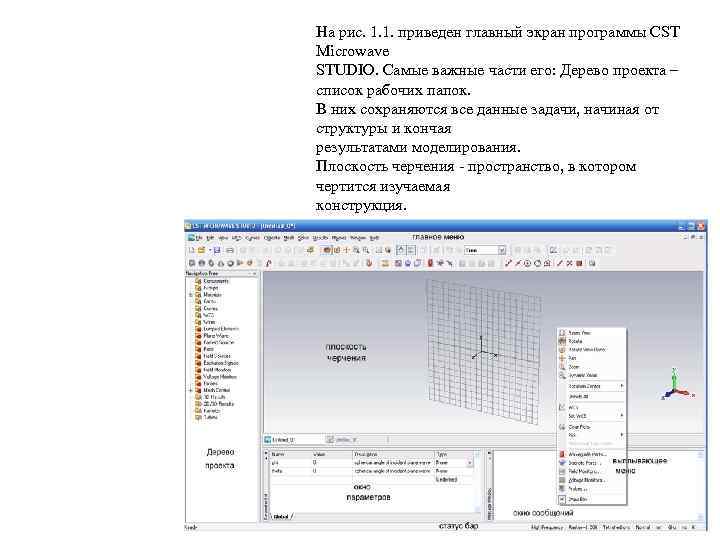Image resolution: width=720 pixels, height=540 pixels.
Task: Click the Print toolbar icon
Action: [230, 250]
